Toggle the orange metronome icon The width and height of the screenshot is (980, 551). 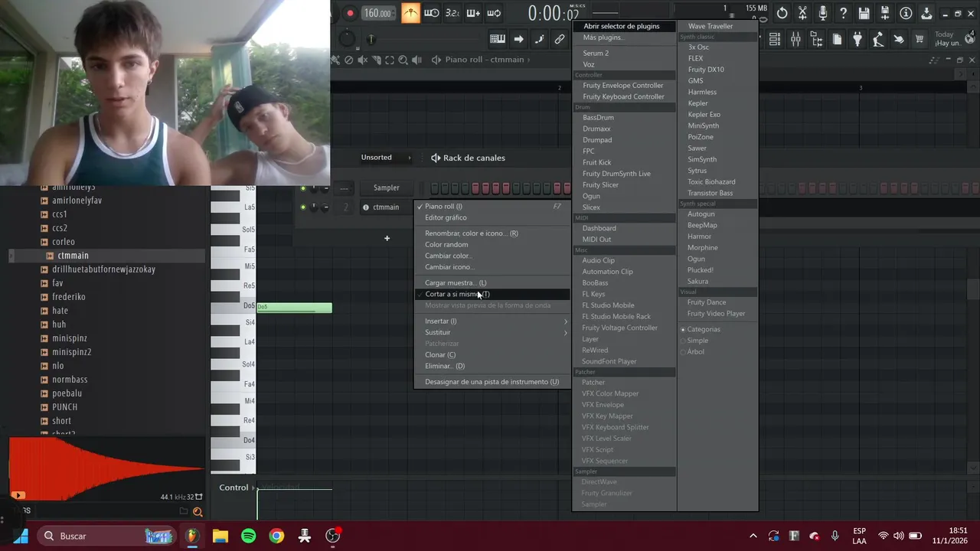coord(411,13)
